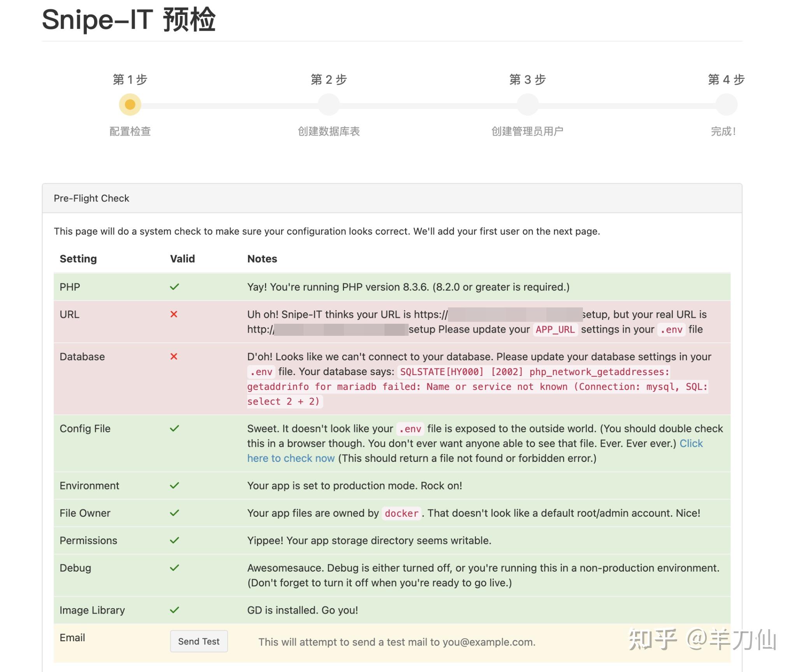Click the Pre-Flight Check panel header

(91, 198)
